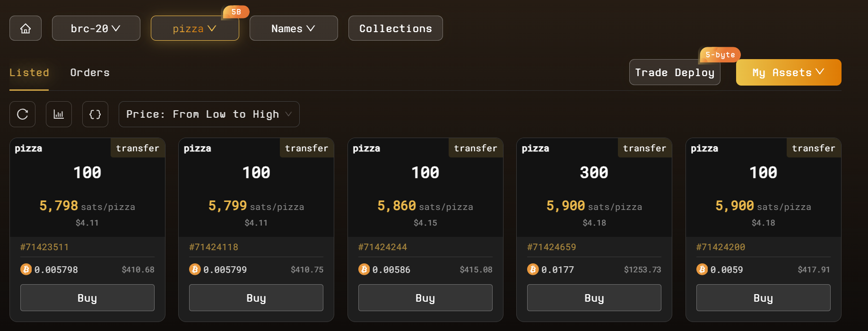
Task: Go to the home page icon
Action: [x=26, y=28]
